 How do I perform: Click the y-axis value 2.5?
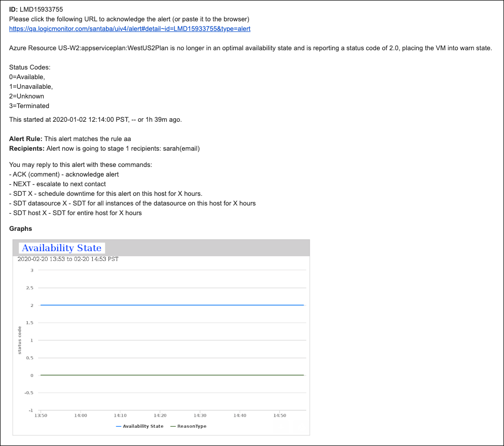pyautogui.click(x=29, y=288)
